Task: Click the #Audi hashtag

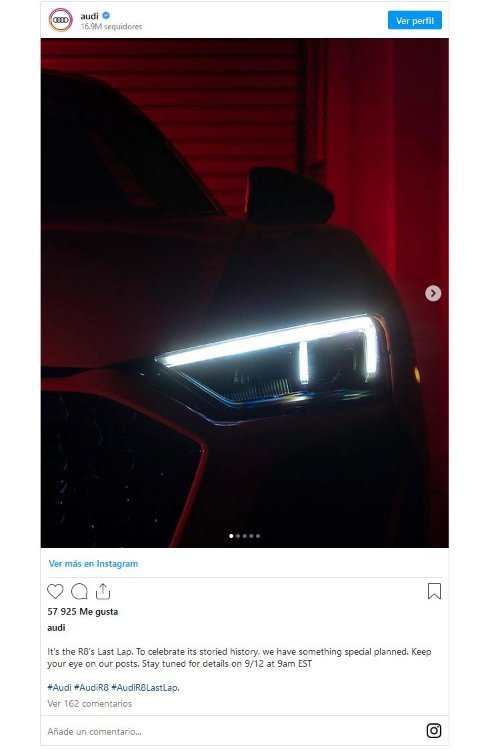Action: (59, 687)
